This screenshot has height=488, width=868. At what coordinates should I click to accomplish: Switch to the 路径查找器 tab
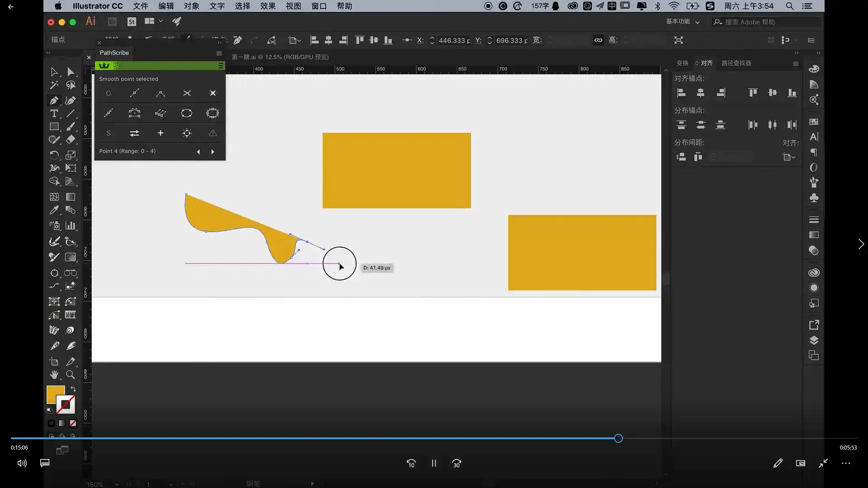[x=736, y=63]
